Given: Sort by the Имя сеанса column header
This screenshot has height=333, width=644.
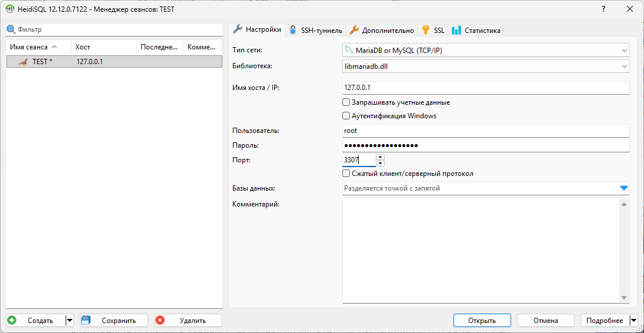Looking at the screenshot, I should click(39, 47).
